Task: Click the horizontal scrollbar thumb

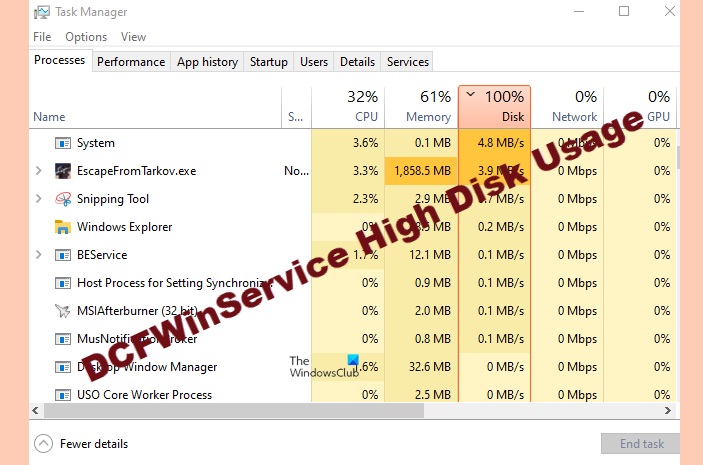Action: tap(234, 410)
